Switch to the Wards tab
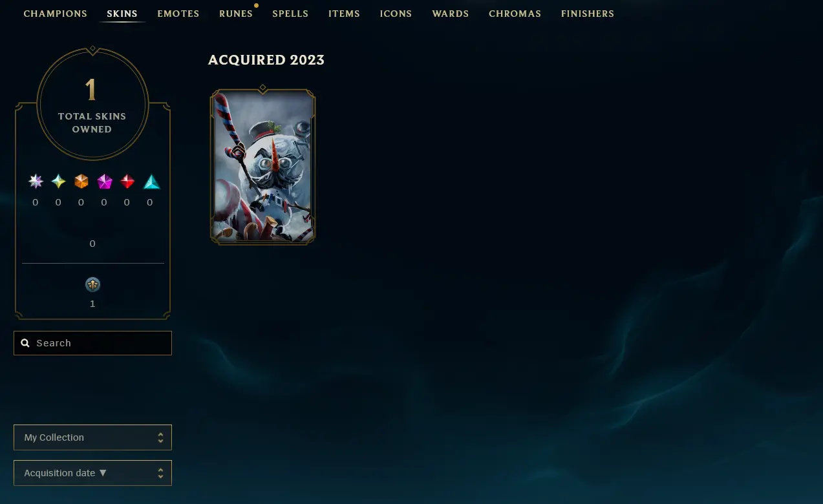Screen dimensions: 823x504 click(451, 14)
